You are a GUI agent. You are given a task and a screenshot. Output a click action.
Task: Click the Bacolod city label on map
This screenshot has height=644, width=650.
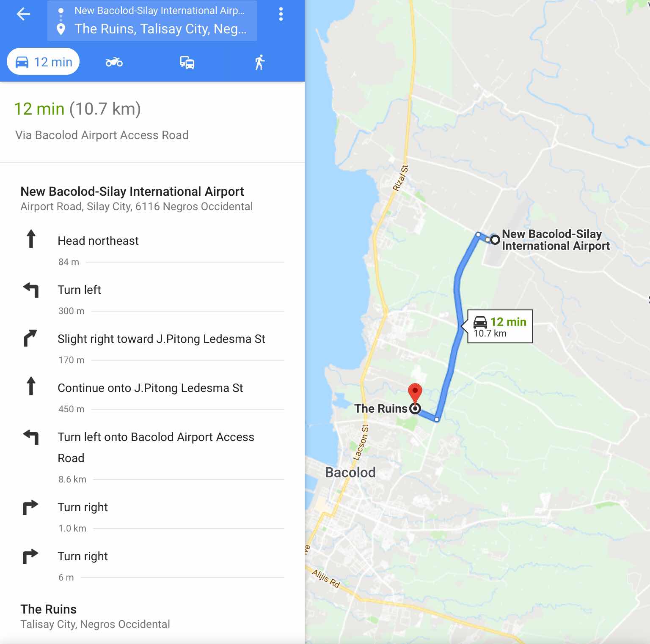[x=350, y=472]
